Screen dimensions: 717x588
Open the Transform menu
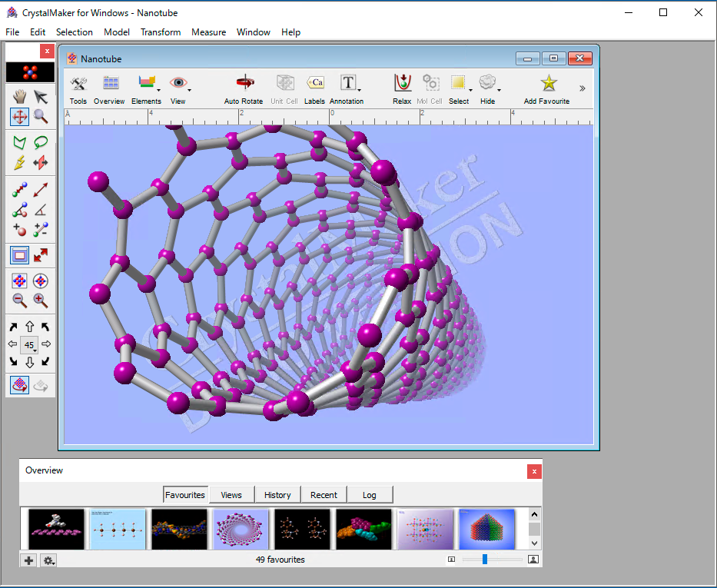coord(161,32)
